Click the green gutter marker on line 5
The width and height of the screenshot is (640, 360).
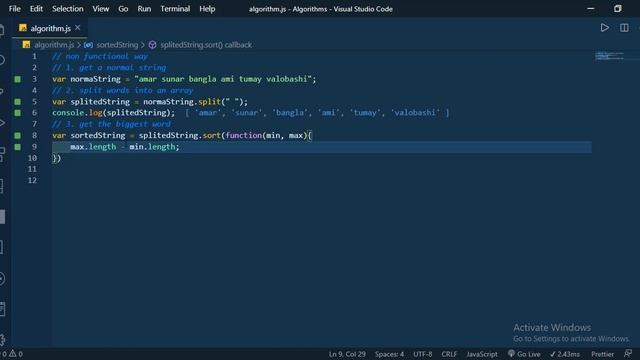point(18,102)
